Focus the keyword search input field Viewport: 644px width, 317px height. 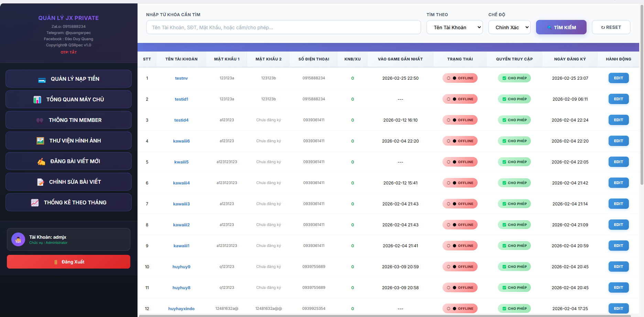point(283,27)
